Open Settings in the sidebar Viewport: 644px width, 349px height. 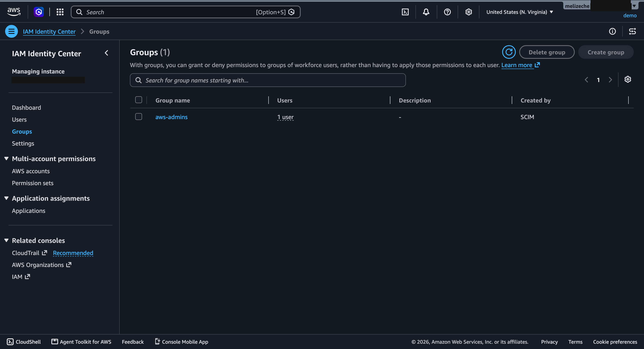[23, 143]
